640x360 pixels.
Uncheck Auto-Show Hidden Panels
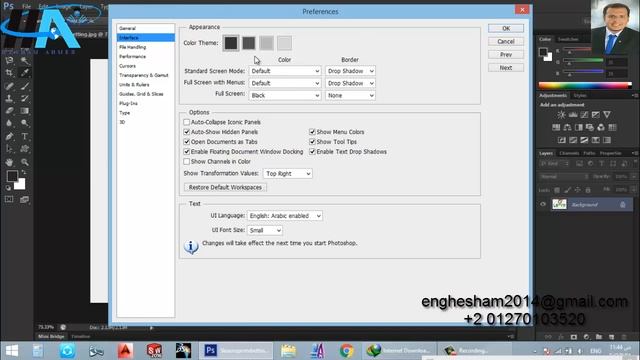click(x=187, y=132)
